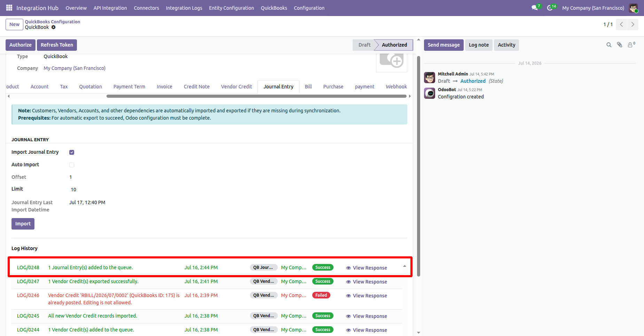Switch to the Invoice tab
644x336 pixels.
164,87
